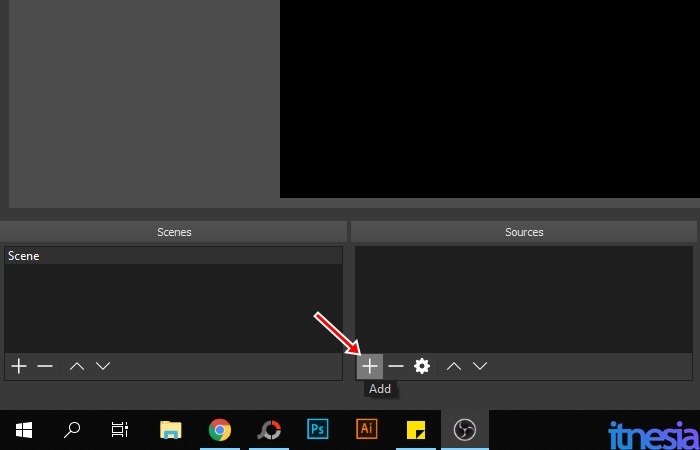Screen dimensions: 700x450
Task: Switch to Google Chrome in taskbar
Action: [x=220, y=430]
